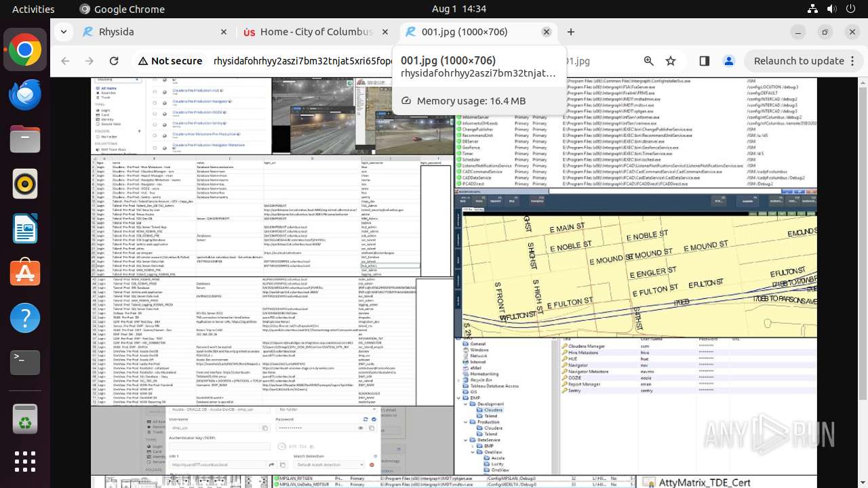Open Thunderbird Mail from the dock
This screenshot has width=868, height=488.
click(25, 95)
